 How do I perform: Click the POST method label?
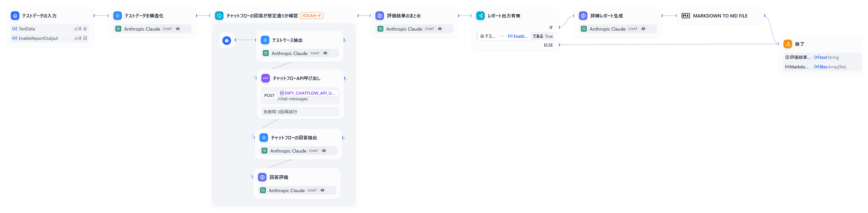[270, 95]
